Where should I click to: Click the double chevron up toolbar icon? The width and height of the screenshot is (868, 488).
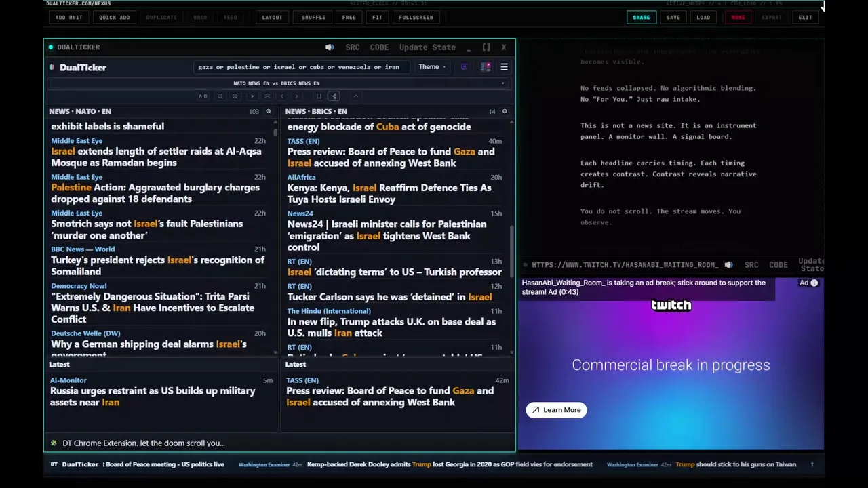click(267, 96)
